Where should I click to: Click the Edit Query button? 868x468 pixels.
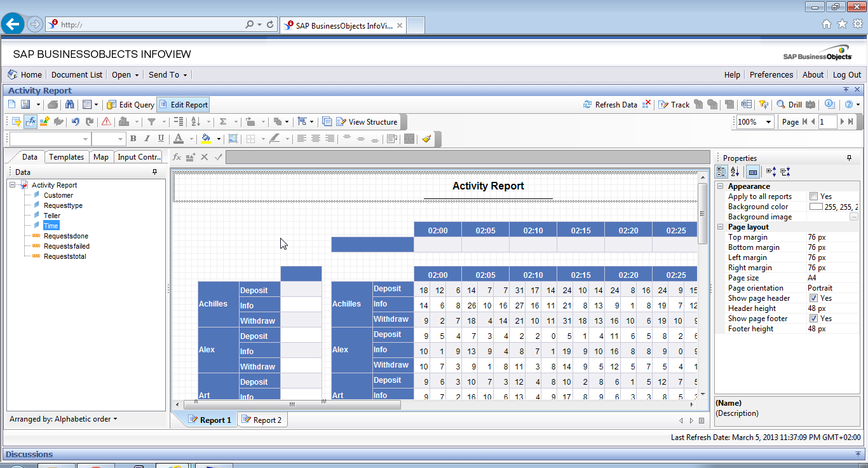coord(130,104)
